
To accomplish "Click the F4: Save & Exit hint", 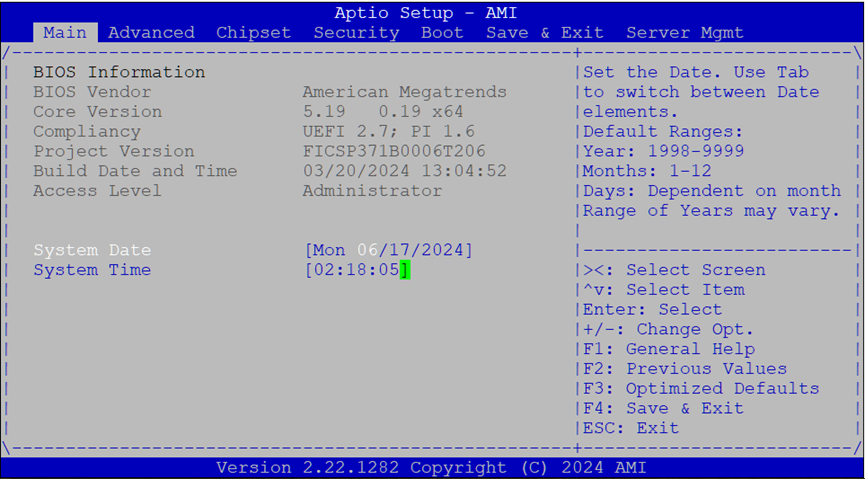I will [x=664, y=408].
